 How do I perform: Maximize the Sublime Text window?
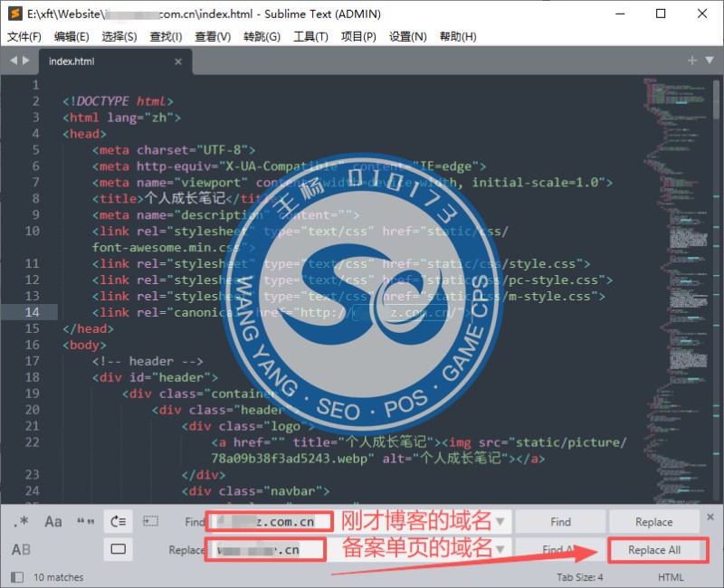pos(661,14)
